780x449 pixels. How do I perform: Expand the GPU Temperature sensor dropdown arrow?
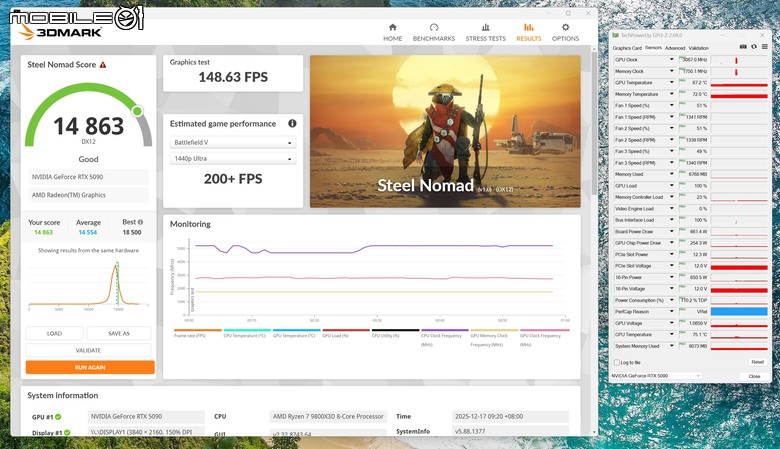tap(671, 83)
